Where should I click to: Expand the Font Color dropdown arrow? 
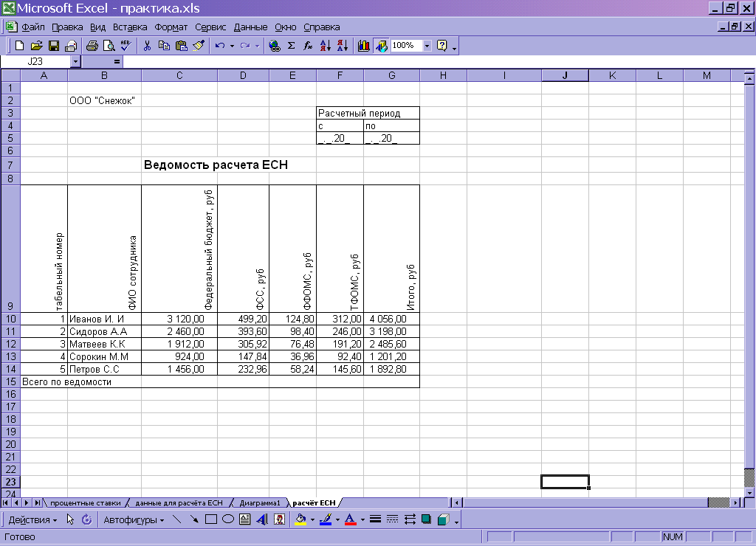[x=362, y=520]
